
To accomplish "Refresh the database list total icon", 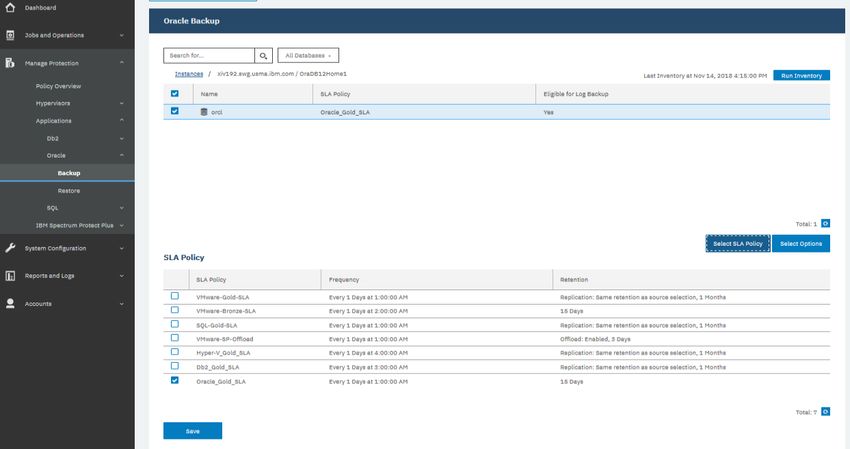I will click(x=825, y=223).
